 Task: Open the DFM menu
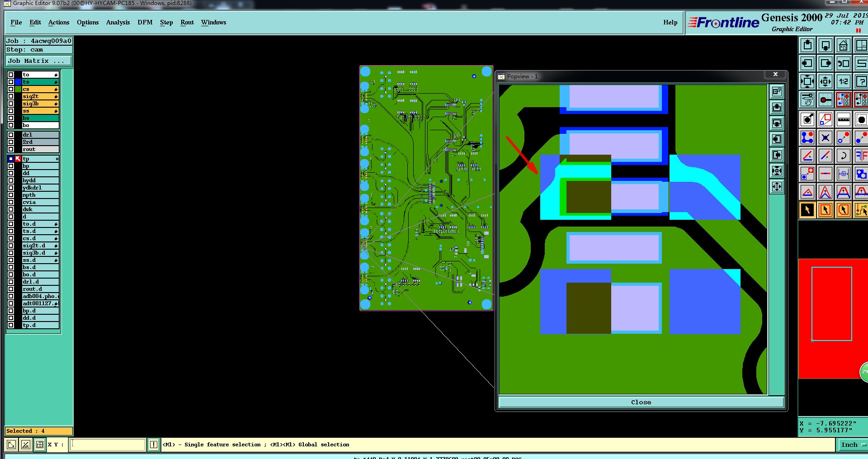[x=145, y=22]
